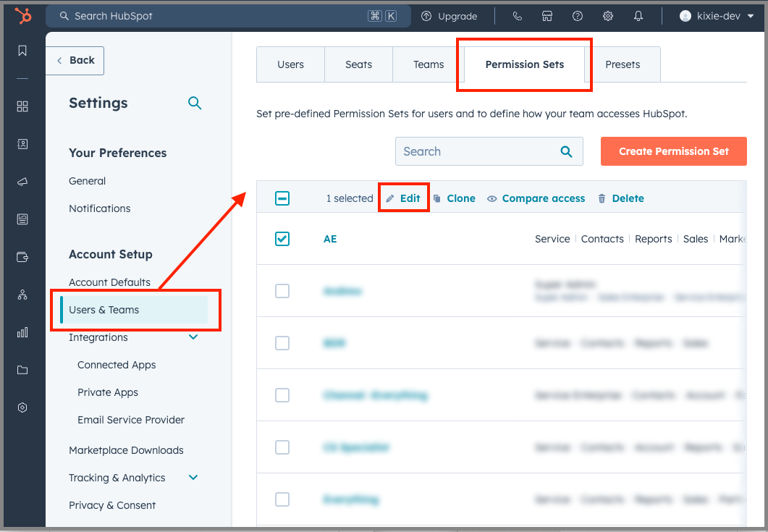Screen dimensions: 768x532
Task: Click the settings search magnifier icon
Action: point(195,103)
